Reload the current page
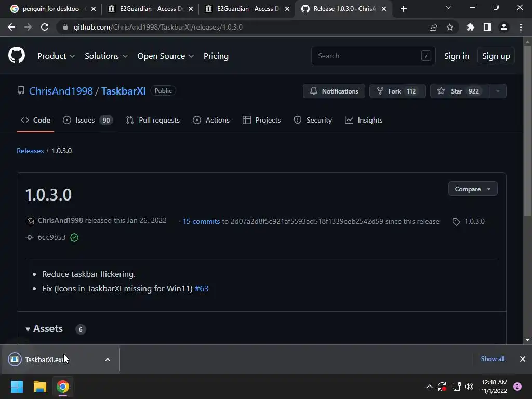 (x=45, y=27)
